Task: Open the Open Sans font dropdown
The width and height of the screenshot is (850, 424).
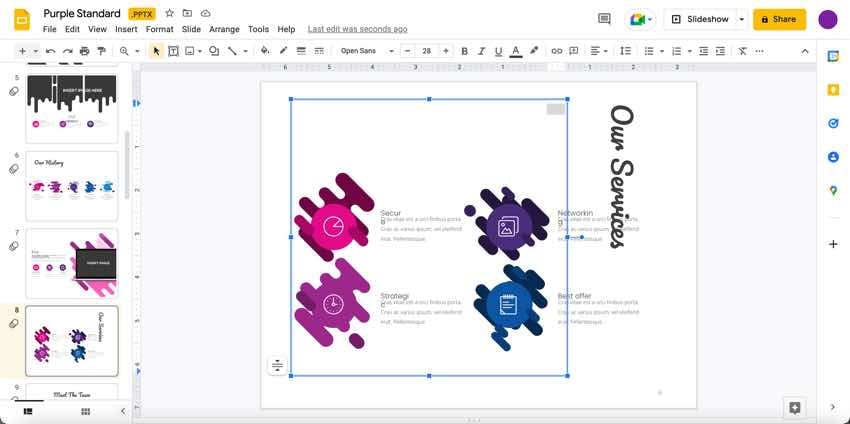Action: point(366,51)
